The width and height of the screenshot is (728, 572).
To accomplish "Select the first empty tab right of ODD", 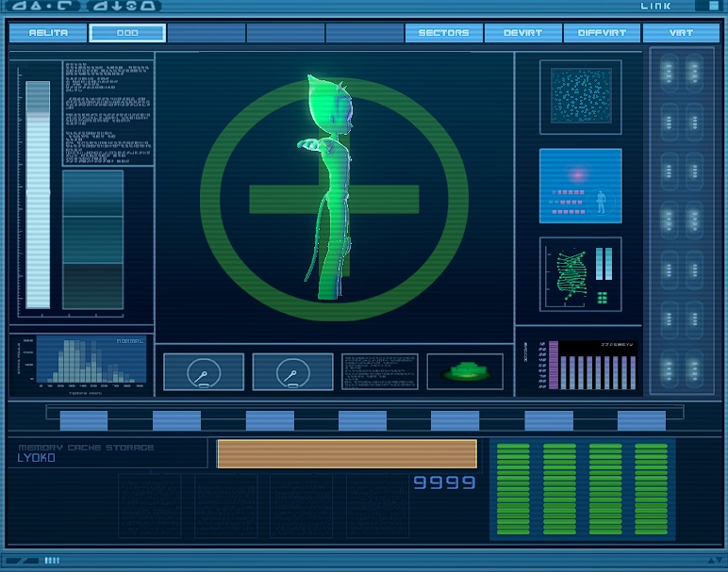I will click(207, 33).
